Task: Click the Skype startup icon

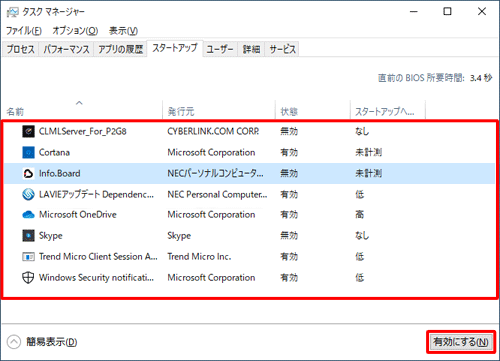Action: (x=28, y=236)
